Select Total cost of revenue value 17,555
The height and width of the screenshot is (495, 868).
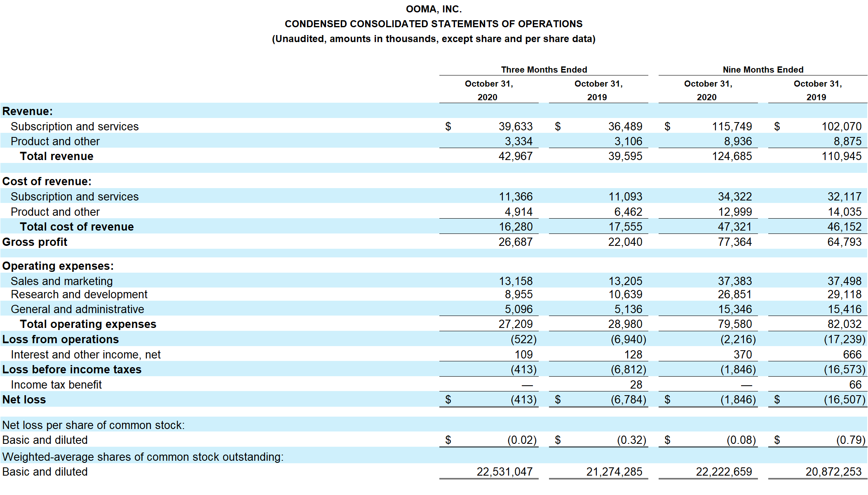pyautogui.click(x=625, y=227)
